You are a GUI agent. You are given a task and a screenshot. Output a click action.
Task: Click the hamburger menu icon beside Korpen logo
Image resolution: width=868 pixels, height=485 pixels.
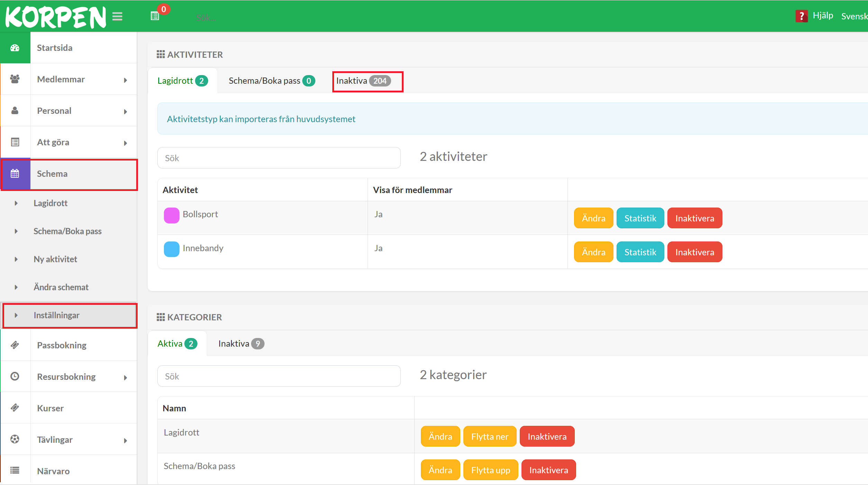(117, 16)
